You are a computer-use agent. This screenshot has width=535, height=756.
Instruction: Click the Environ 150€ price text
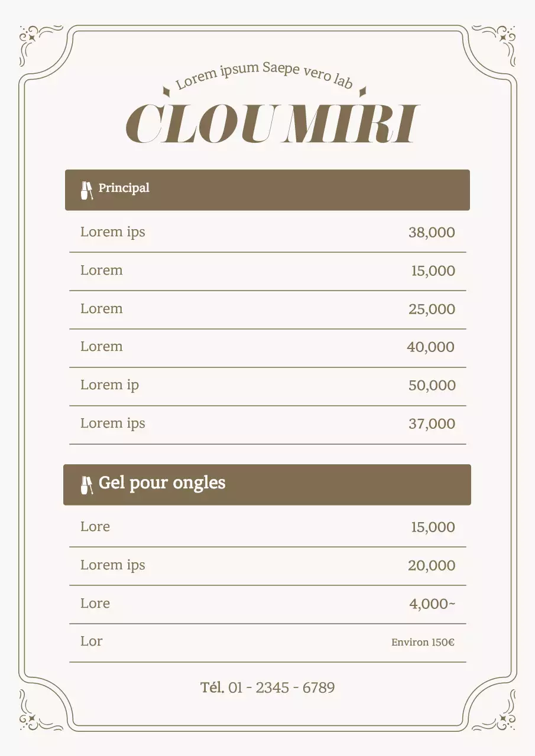(423, 642)
